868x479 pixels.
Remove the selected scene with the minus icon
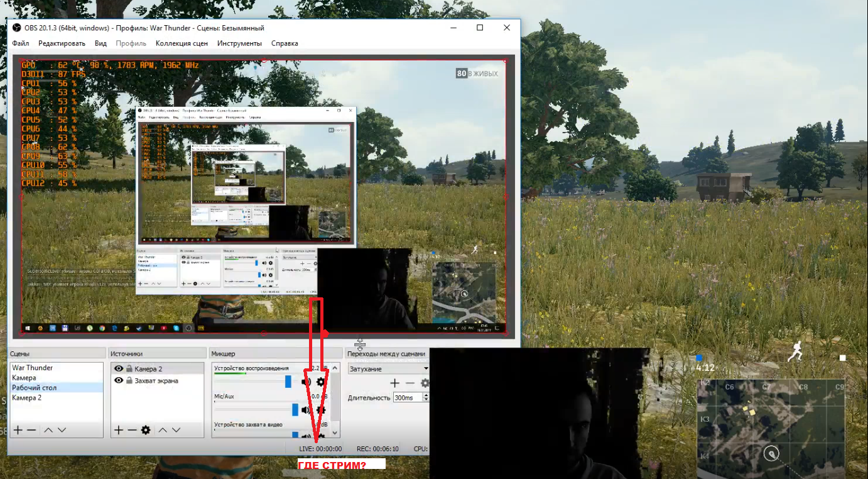(31, 430)
